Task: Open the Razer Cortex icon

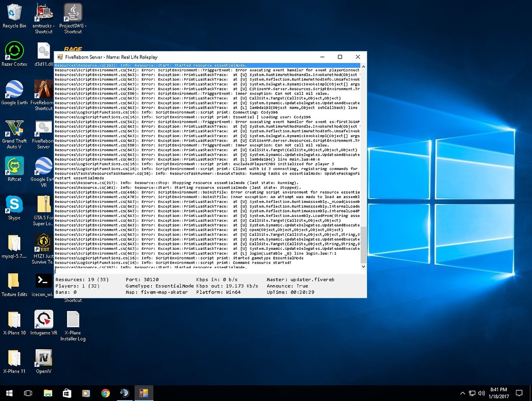Action: (14, 54)
